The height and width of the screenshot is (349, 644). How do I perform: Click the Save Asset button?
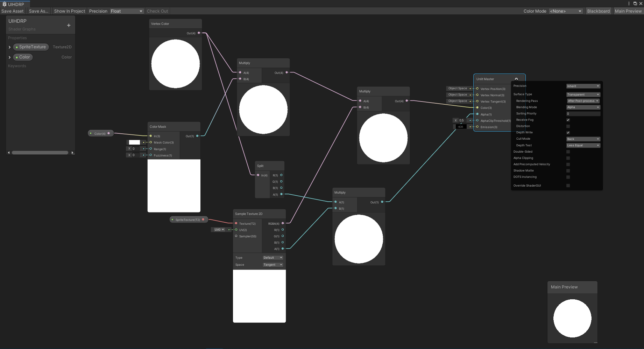tap(12, 11)
